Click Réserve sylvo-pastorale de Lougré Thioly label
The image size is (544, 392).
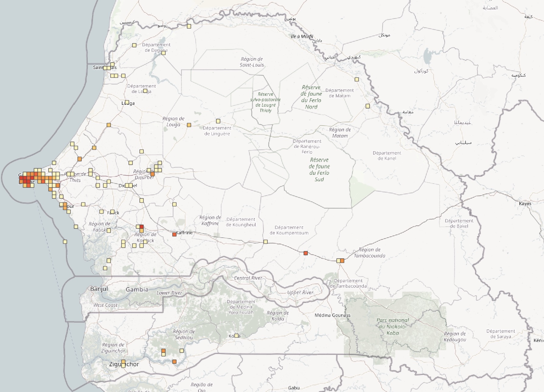pyautogui.click(x=265, y=102)
